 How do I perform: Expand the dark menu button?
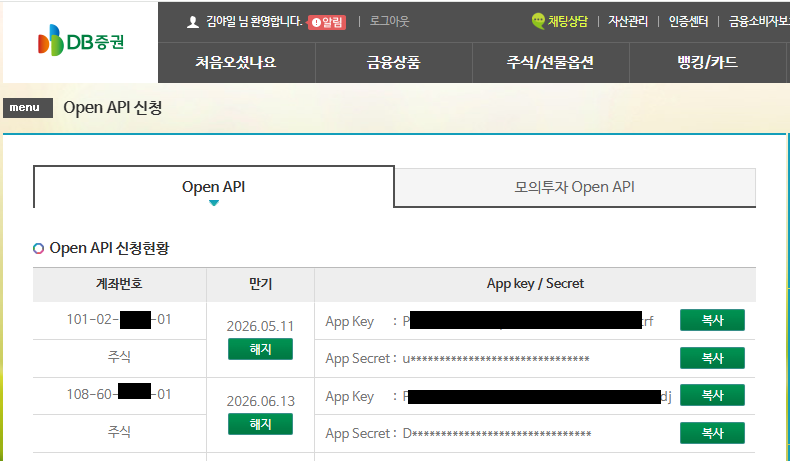pos(27,108)
